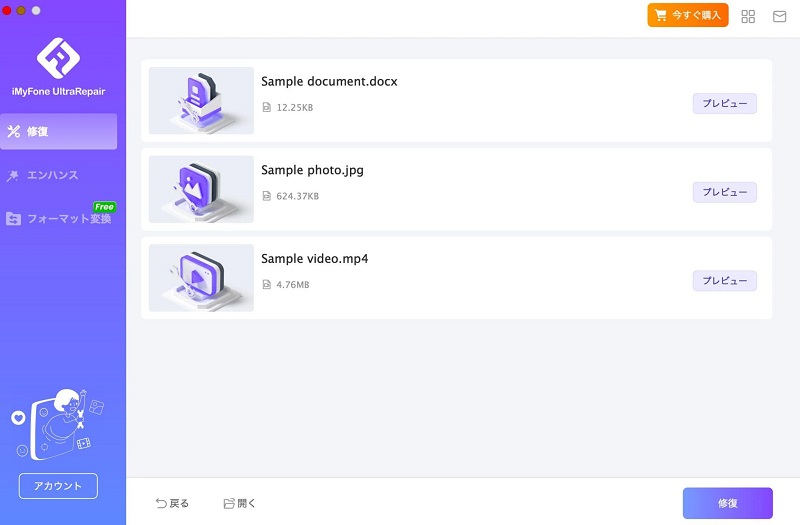Click the 今すぐ購入 buy-now button

coord(688,15)
